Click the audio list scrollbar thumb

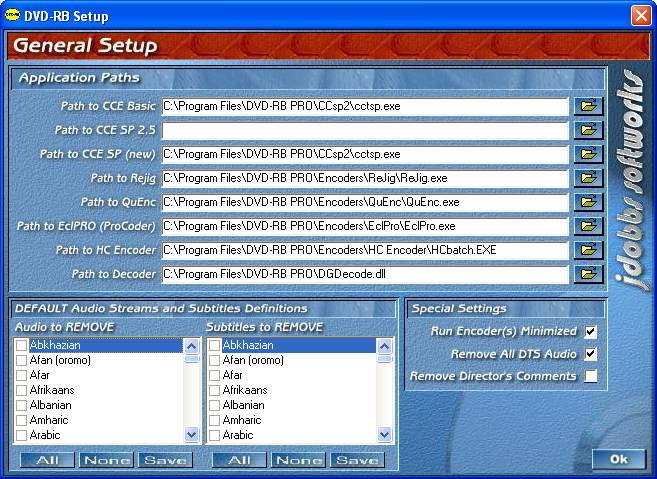(191, 359)
